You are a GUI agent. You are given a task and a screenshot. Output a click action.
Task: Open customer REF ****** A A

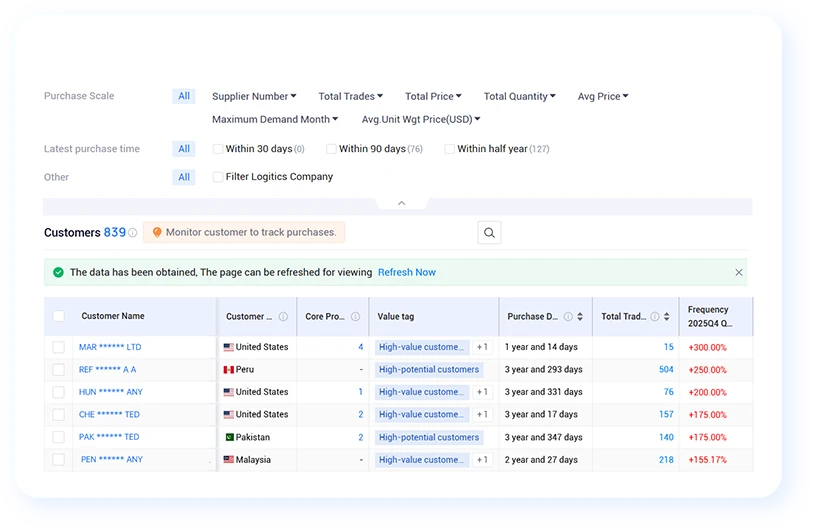pos(107,370)
